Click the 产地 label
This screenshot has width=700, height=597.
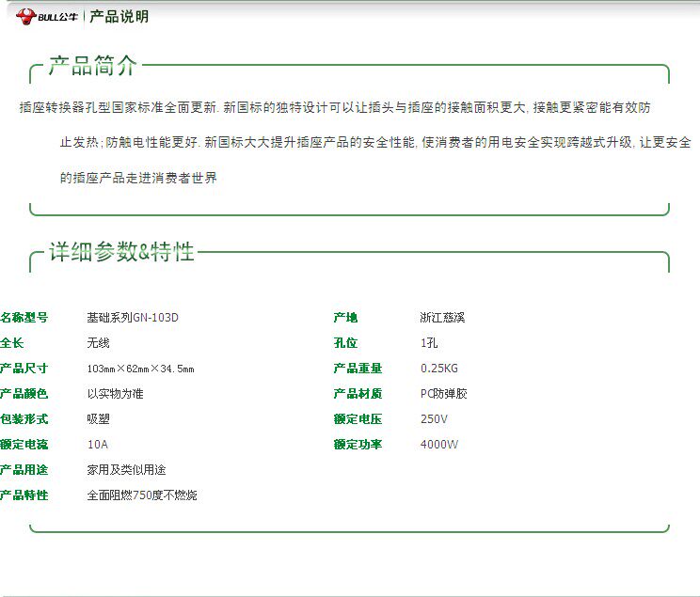345,318
